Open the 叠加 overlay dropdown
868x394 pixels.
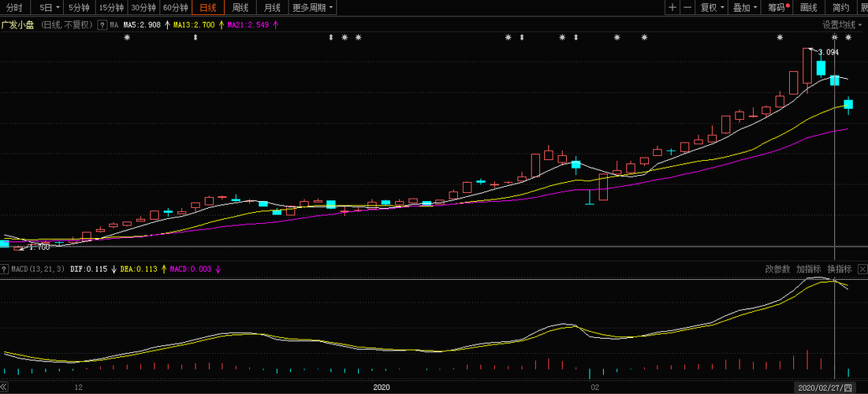[x=744, y=8]
